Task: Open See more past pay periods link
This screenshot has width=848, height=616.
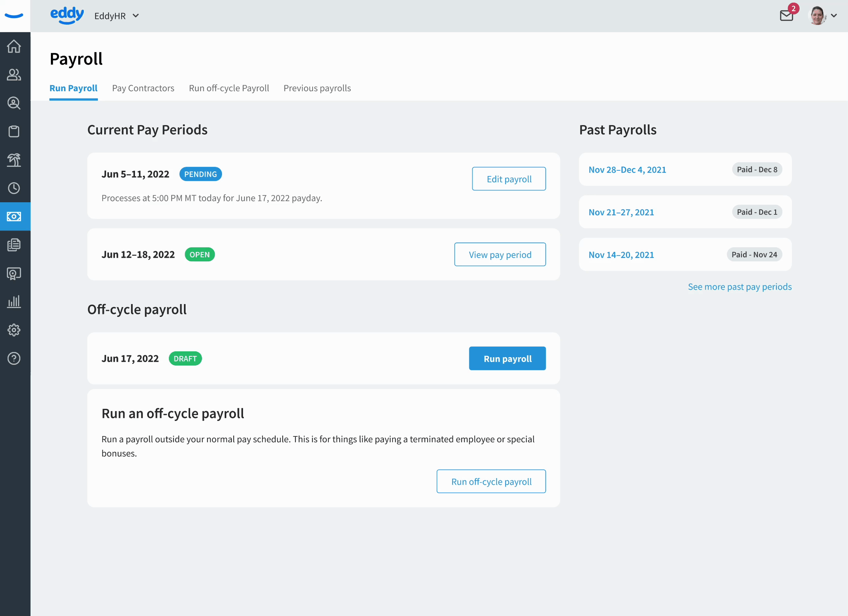Action: click(740, 287)
